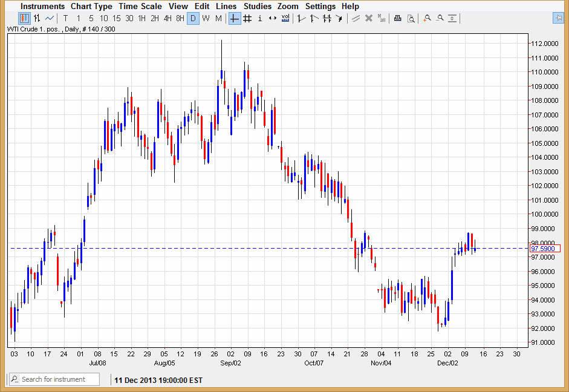Click the print chart icon
Screen dimensions: 569x392
397,18
